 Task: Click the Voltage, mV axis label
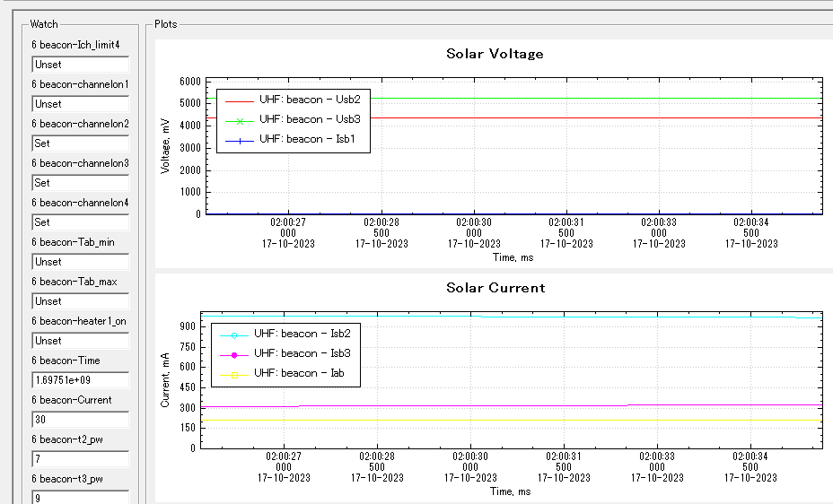click(x=165, y=146)
